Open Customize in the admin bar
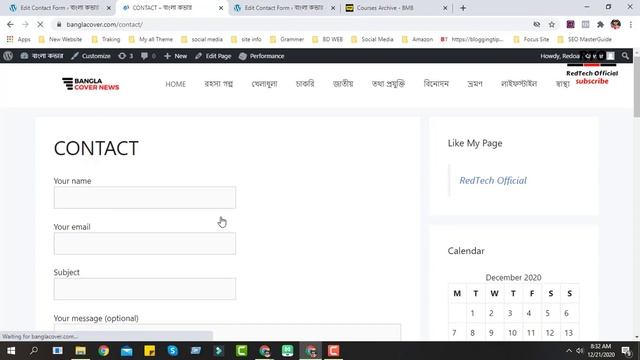Viewport: 640px width, 360px height. pos(91,56)
